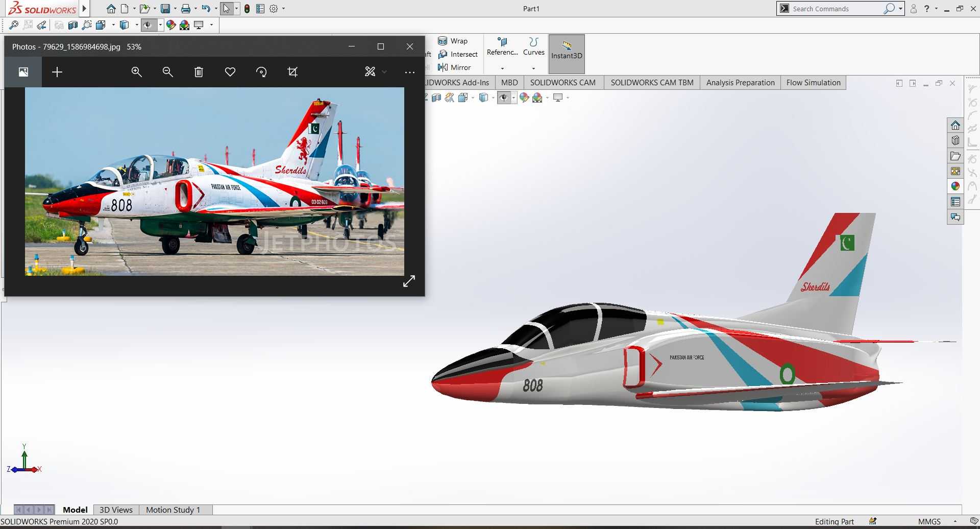Crop the image in the Photos window

pyautogui.click(x=292, y=72)
